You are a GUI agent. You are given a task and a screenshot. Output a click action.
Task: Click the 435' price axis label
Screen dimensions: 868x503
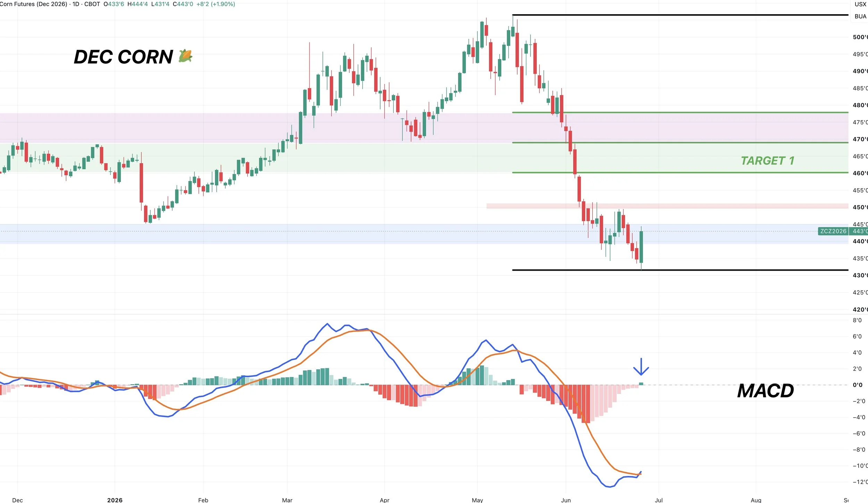point(860,258)
